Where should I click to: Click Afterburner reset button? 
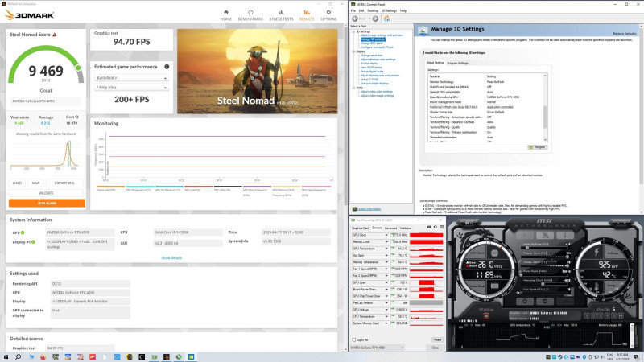click(545, 301)
